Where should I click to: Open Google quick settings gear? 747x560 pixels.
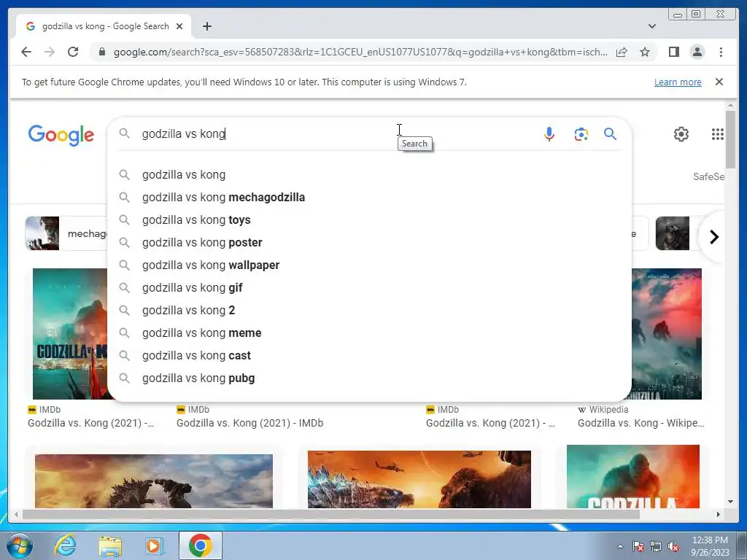coord(681,134)
